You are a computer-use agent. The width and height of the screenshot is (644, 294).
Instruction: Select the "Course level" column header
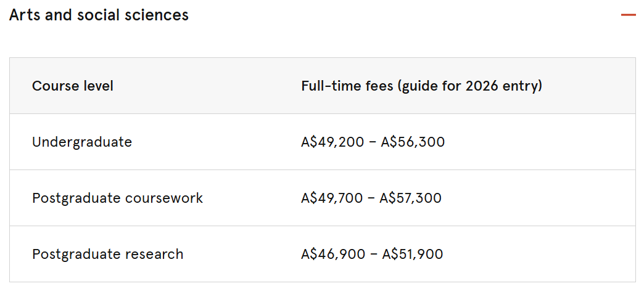(73, 86)
